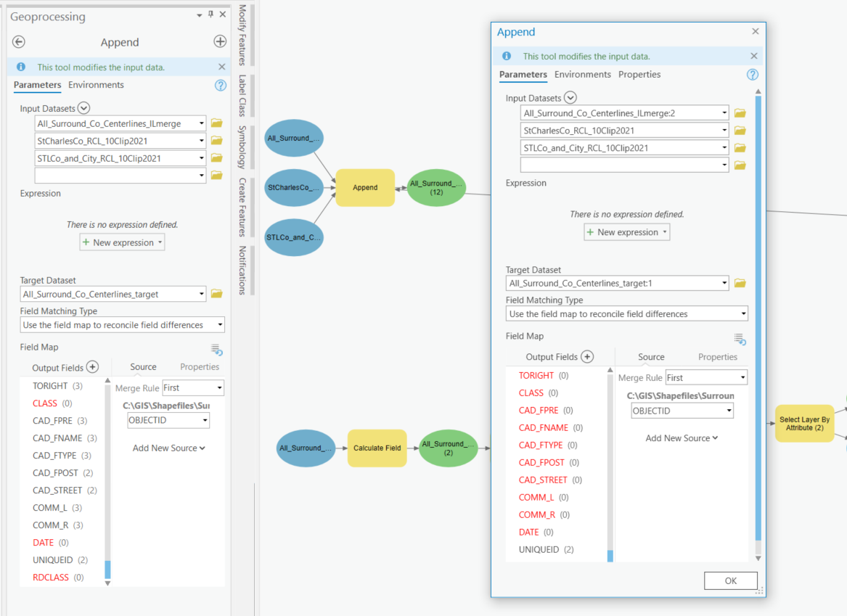Select the TORIGHT field in Output Fields
The width and height of the screenshot is (847, 616).
[x=536, y=375]
